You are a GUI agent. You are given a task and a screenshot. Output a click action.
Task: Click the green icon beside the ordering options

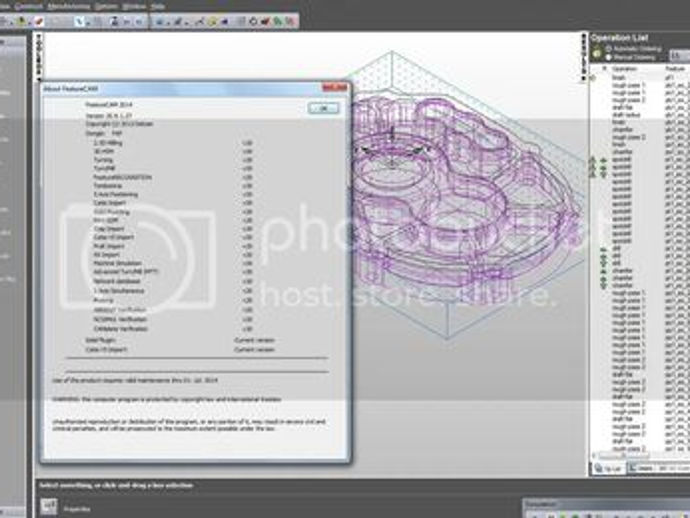[x=597, y=54]
